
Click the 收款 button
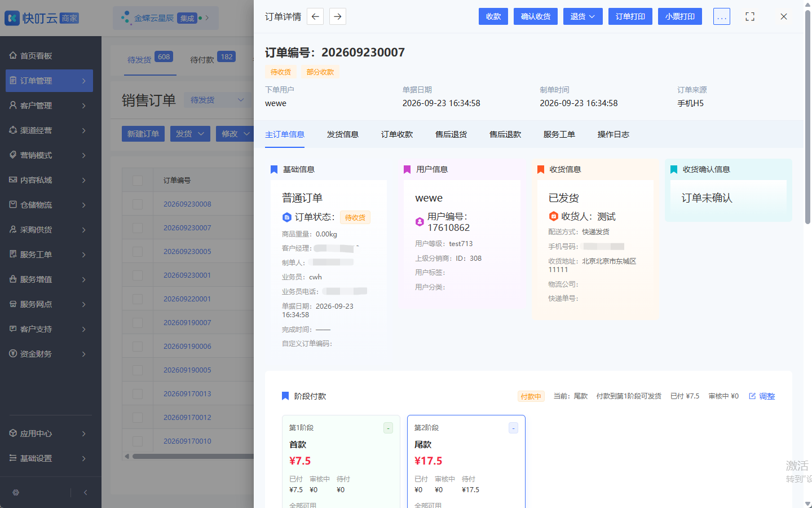[493, 16]
